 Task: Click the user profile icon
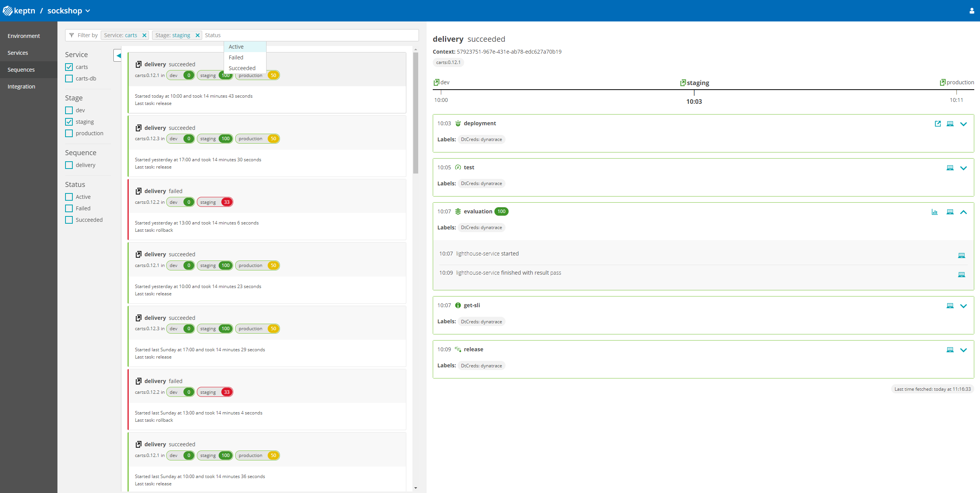(972, 11)
